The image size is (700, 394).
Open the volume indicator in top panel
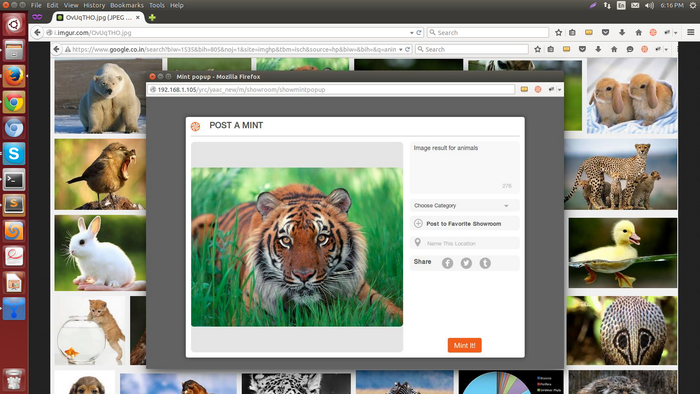tap(649, 5)
